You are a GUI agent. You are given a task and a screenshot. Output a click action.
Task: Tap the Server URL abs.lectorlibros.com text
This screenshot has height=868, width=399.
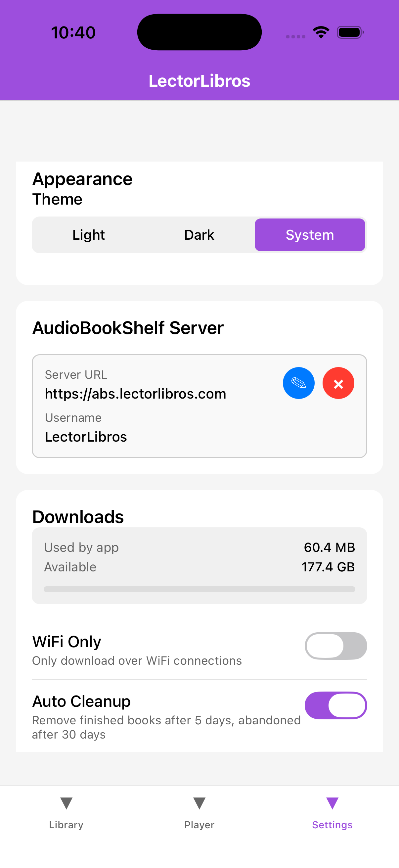tap(135, 394)
